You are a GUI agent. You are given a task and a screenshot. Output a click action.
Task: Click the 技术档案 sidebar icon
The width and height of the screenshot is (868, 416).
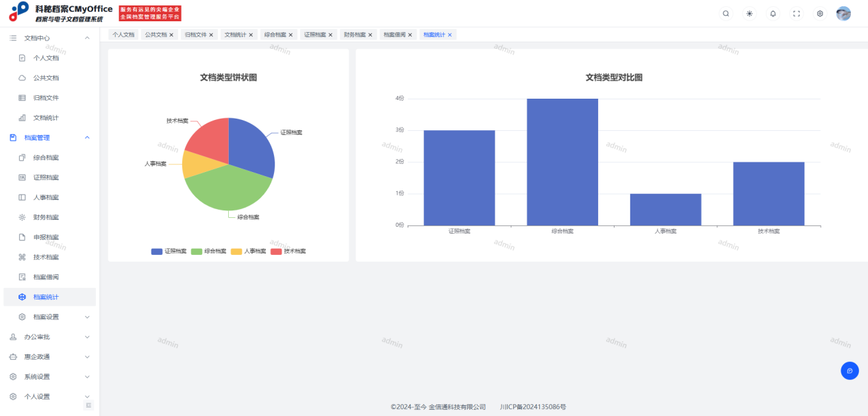click(22, 257)
